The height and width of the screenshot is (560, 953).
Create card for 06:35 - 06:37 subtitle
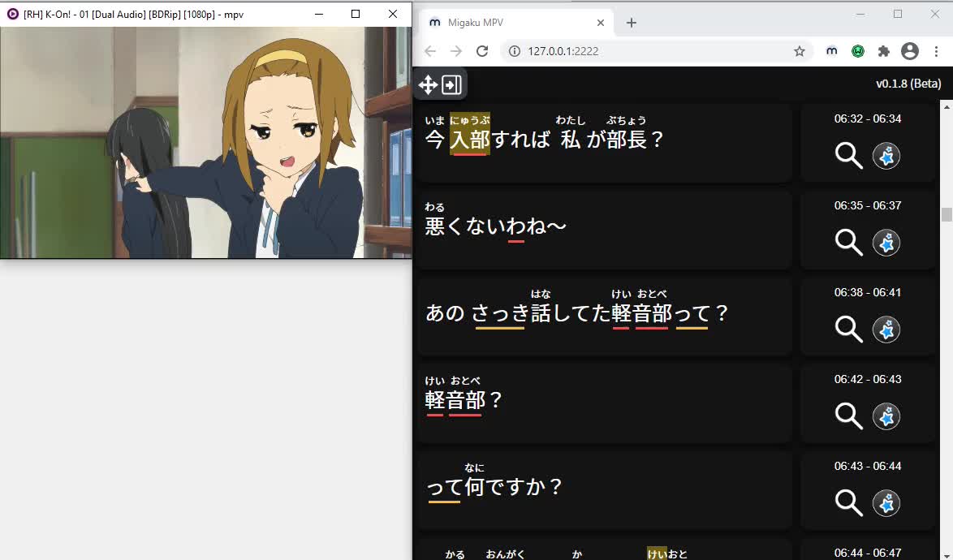886,243
